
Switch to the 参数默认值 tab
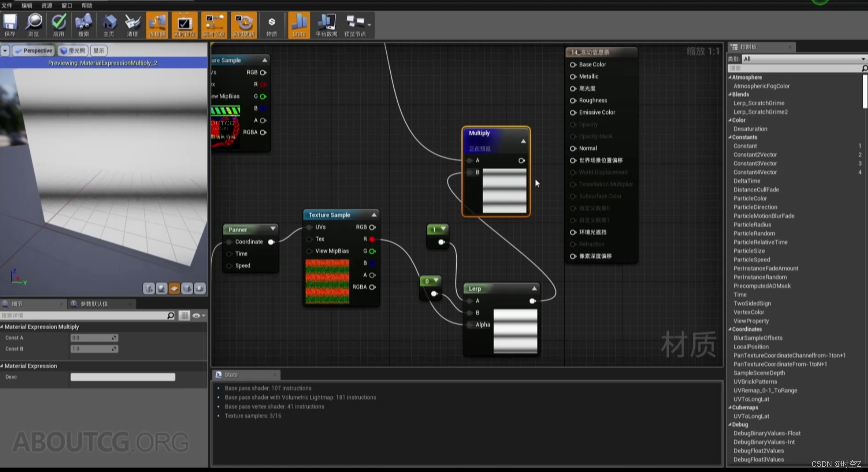94,304
